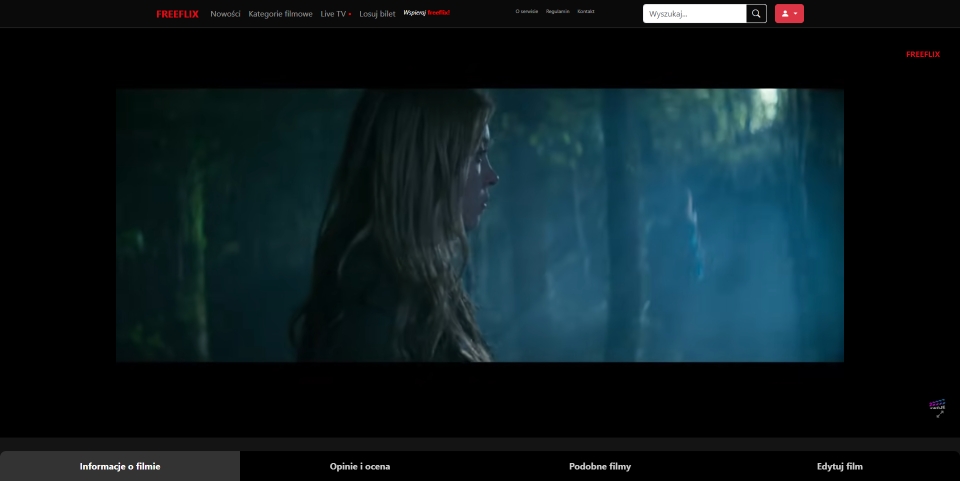Switch to Opinie i ocena tab
This screenshot has width=960, height=481.
pyautogui.click(x=360, y=466)
